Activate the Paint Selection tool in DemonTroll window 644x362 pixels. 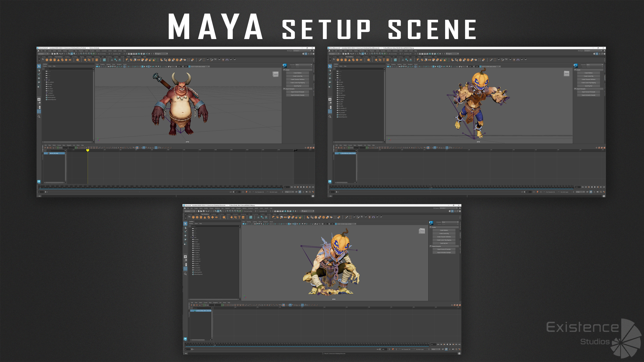click(39, 74)
